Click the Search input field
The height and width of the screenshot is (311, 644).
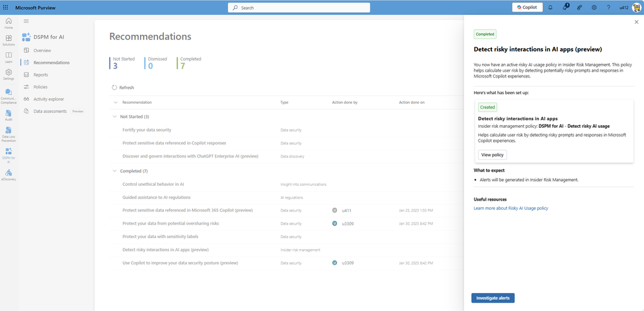coord(299,8)
